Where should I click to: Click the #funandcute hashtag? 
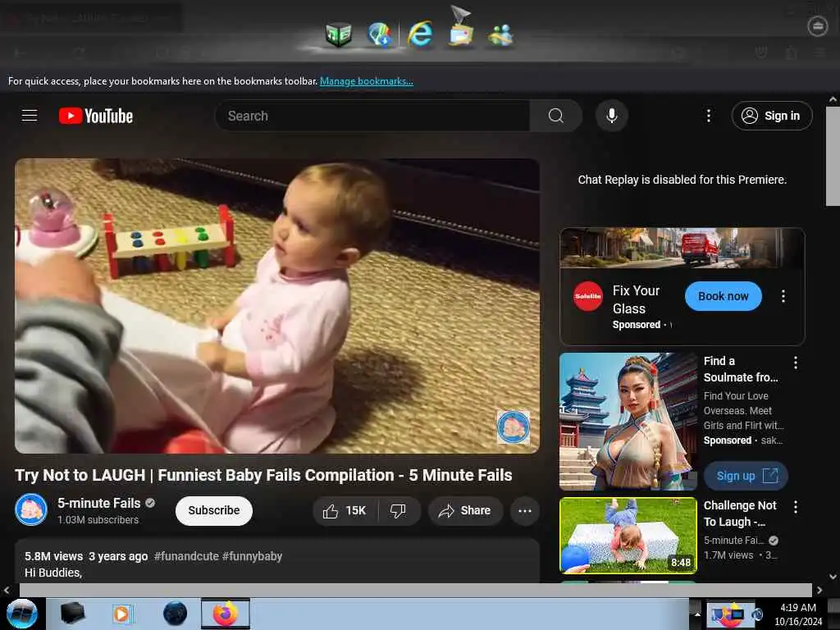point(186,556)
